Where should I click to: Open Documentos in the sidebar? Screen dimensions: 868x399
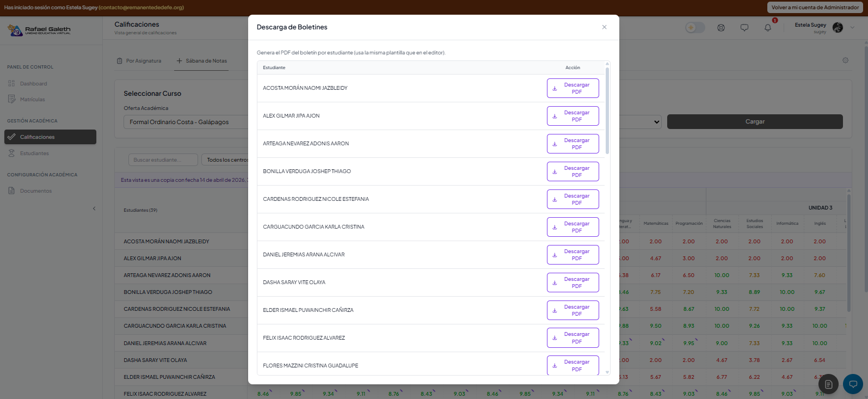pyautogui.click(x=35, y=191)
